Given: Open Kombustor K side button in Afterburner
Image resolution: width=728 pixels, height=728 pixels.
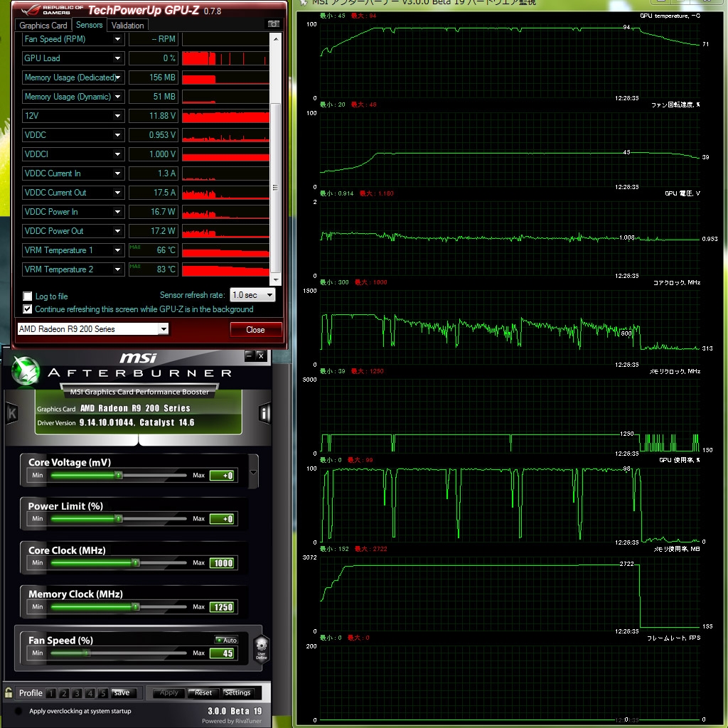Looking at the screenshot, I should [11, 414].
